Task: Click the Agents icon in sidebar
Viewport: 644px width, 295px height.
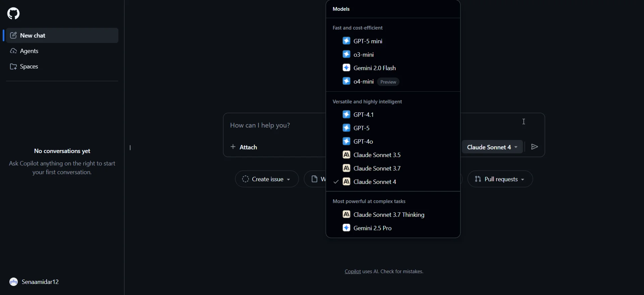Action: coord(13,51)
